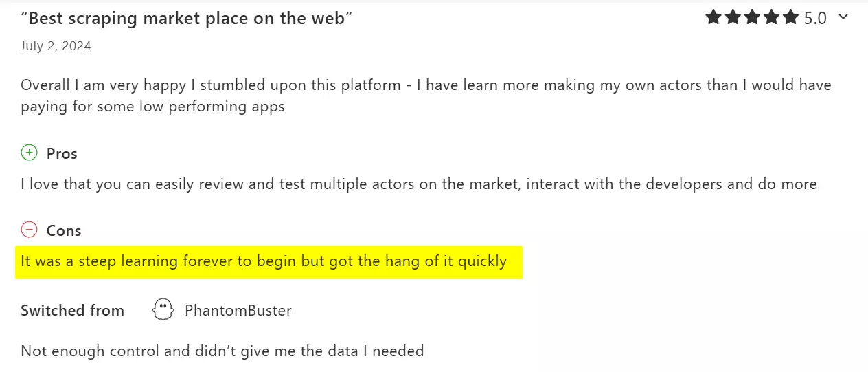Click the Cons heading label

click(64, 231)
